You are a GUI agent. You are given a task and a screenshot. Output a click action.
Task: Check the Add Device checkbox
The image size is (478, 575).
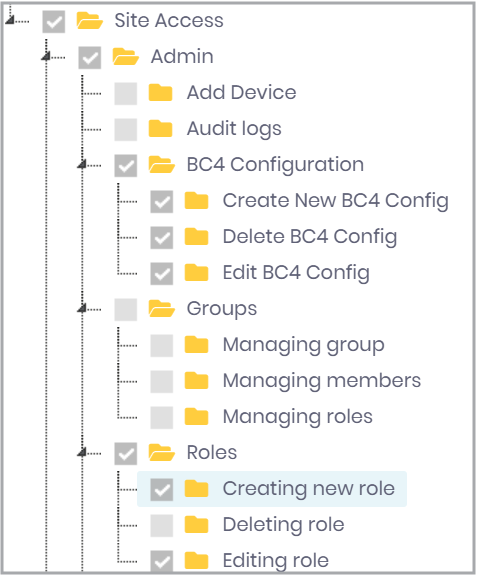click(x=125, y=94)
